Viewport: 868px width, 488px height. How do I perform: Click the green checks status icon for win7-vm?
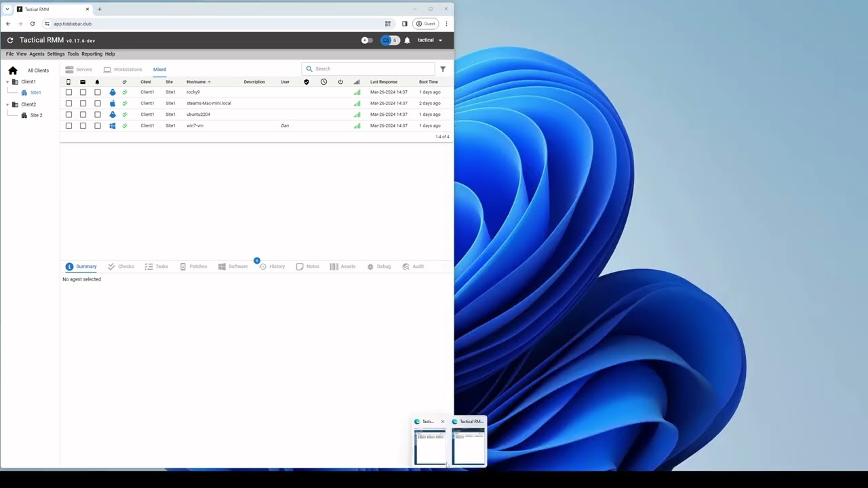(x=125, y=125)
